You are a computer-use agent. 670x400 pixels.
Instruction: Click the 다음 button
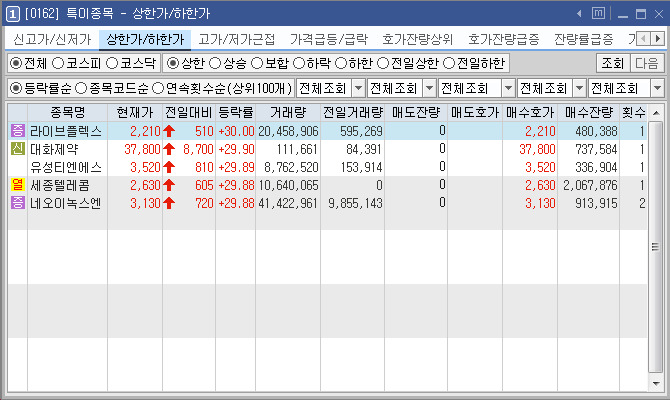coord(646,63)
